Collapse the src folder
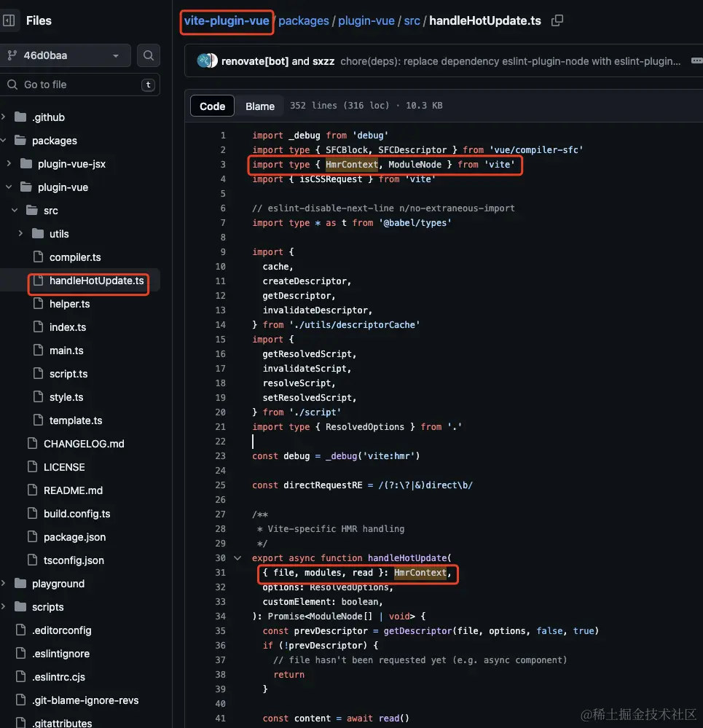 click(x=15, y=211)
